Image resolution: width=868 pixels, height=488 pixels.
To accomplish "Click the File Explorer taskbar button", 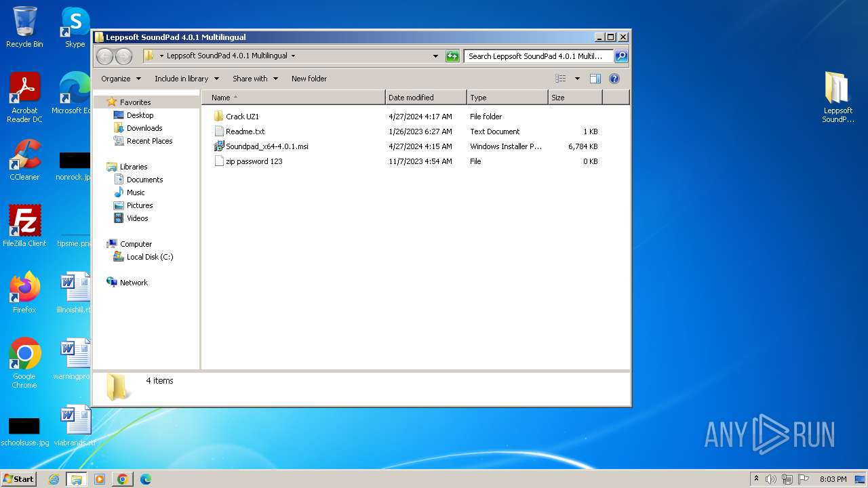I will [x=77, y=479].
